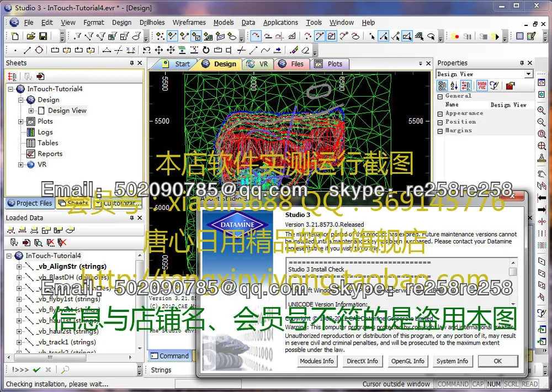Viewport: 552px width, 392px height.
Task: Click the DirectX Info button
Action: [x=362, y=361]
